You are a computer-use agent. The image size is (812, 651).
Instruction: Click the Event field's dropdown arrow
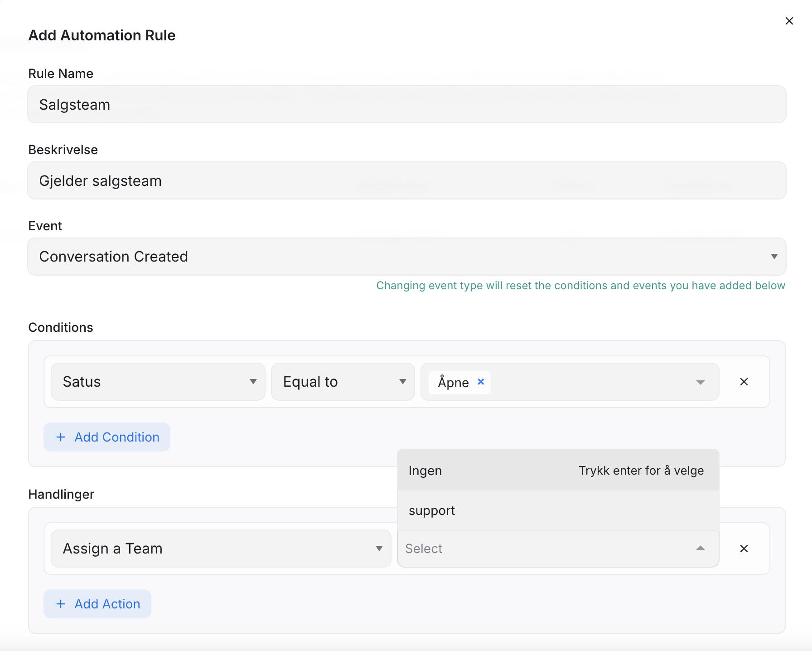pos(774,257)
